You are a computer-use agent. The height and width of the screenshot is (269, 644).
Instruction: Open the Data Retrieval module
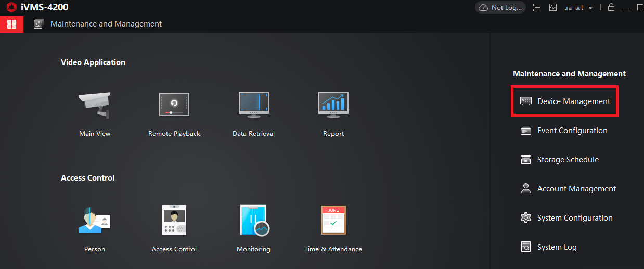(x=253, y=104)
